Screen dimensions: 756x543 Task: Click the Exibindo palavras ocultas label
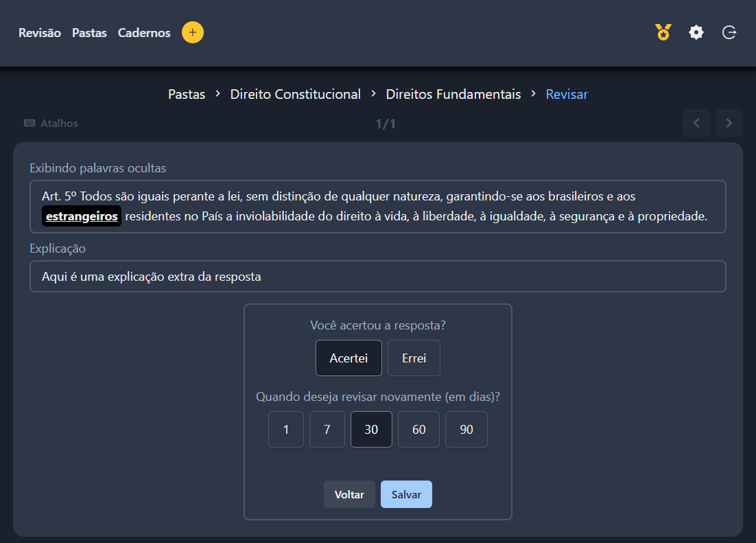(98, 168)
